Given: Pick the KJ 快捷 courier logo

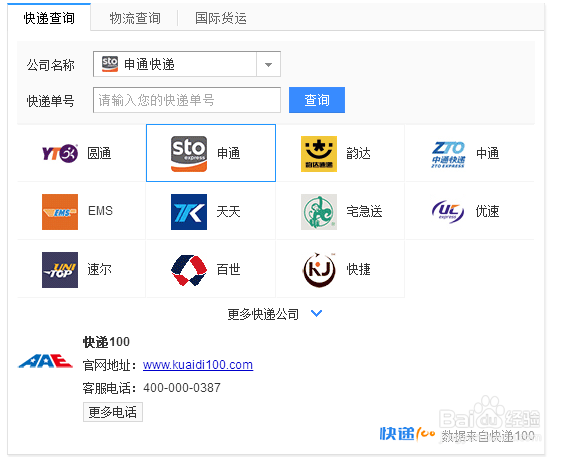Looking at the screenshot, I should [x=319, y=270].
